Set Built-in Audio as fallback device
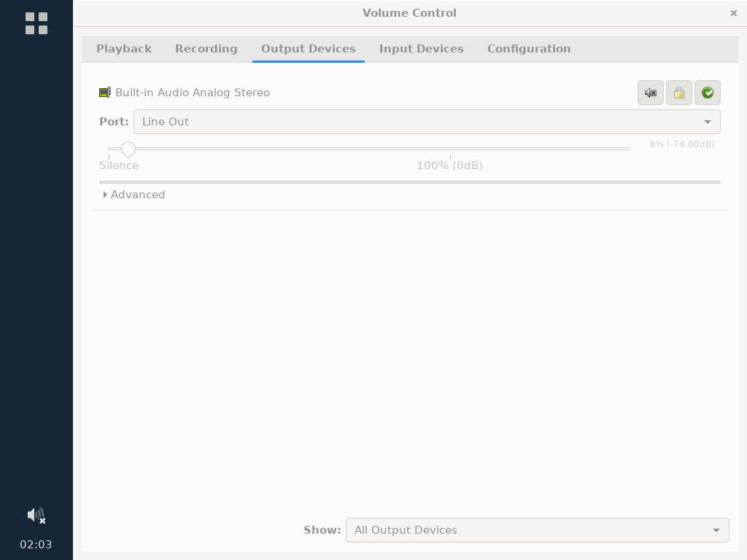Screen dimensions: 747x560 tap(707, 93)
